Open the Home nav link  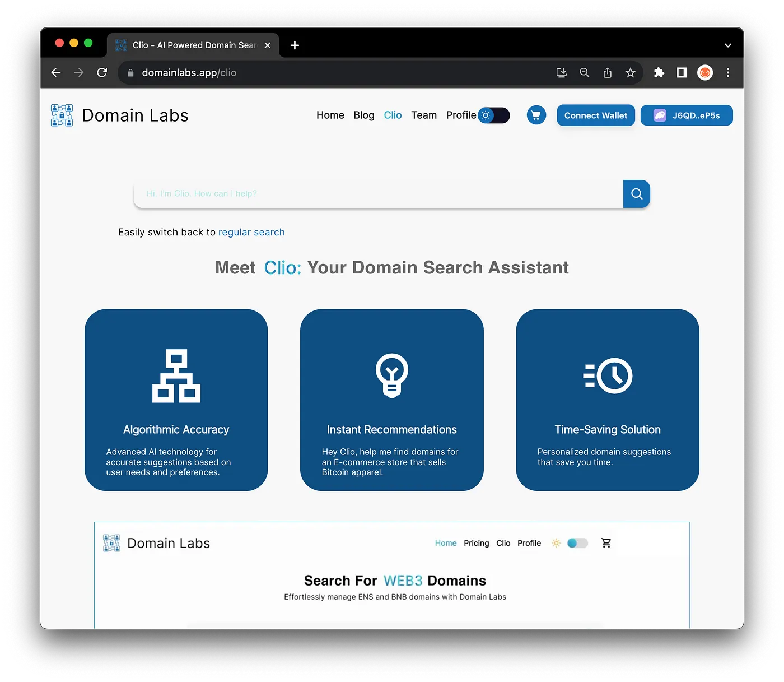pos(330,115)
